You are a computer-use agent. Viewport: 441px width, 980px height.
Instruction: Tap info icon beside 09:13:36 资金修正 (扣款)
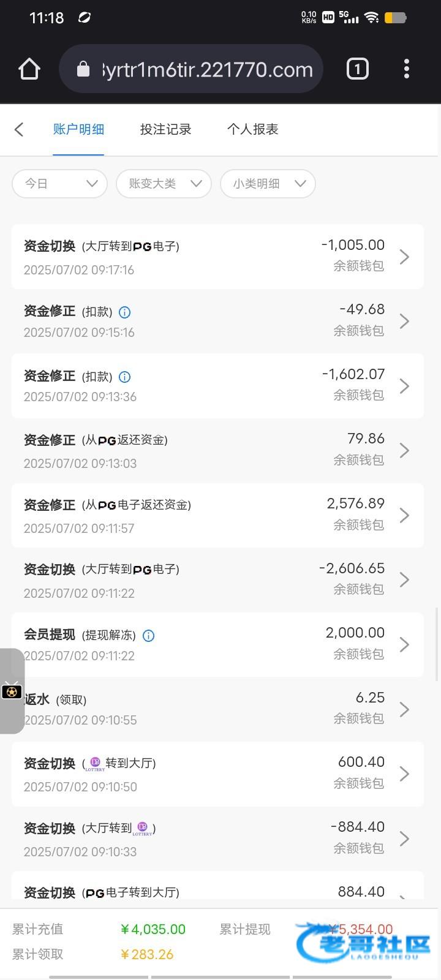pos(124,377)
